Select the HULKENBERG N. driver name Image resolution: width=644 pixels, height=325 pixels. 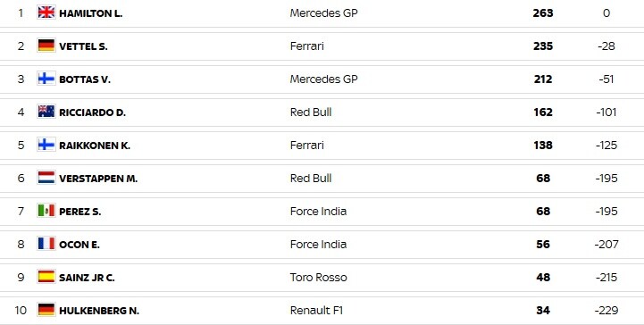(99, 311)
